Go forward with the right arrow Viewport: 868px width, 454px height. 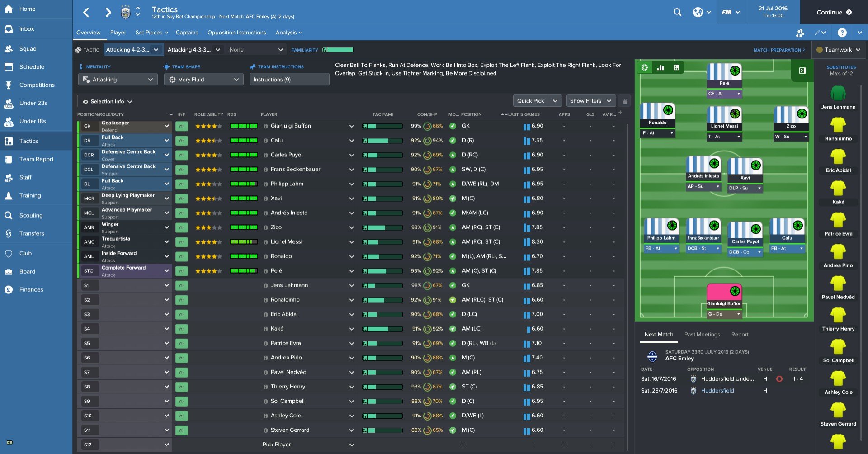(x=108, y=13)
